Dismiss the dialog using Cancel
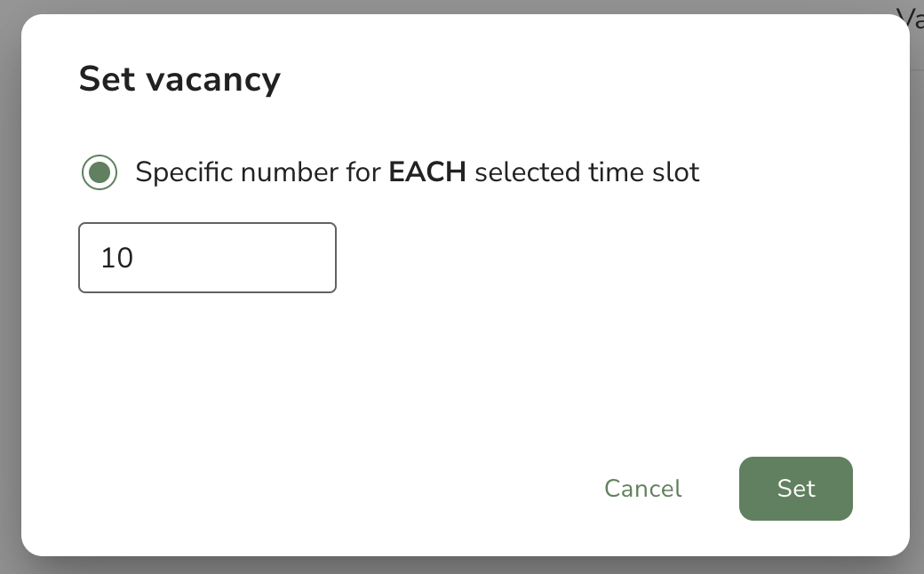Viewport: 924px width, 574px height. click(x=643, y=489)
